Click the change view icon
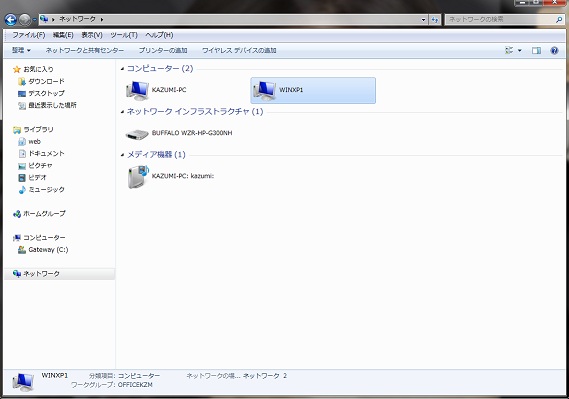Viewport: 569px width, 399px height. coord(509,50)
